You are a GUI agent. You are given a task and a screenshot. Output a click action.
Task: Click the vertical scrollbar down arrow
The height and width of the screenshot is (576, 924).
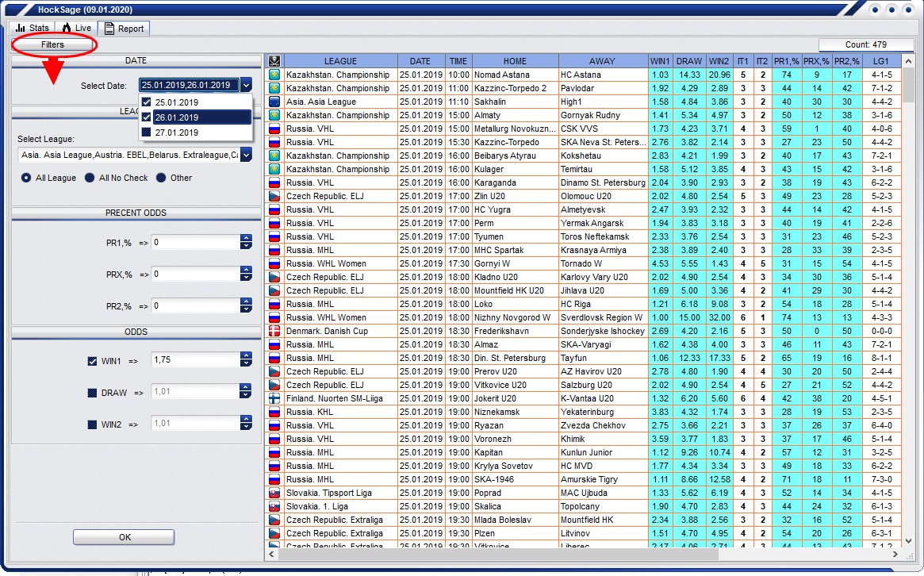(x=908, y=540)
